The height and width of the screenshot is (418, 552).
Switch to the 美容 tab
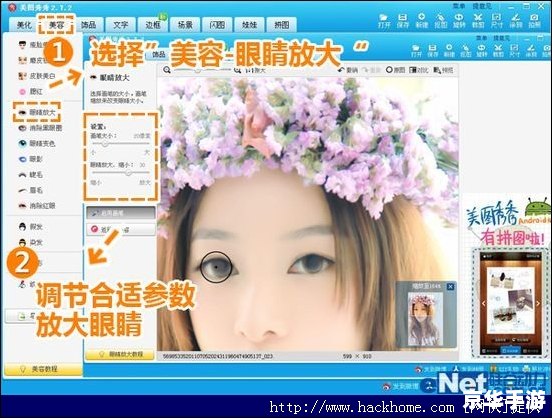[57, 25]
